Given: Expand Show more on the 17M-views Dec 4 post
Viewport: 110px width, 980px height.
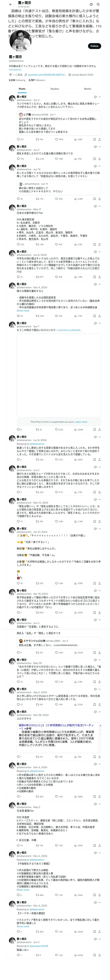Looking at the screenshot, I should (x=23, y=311).
